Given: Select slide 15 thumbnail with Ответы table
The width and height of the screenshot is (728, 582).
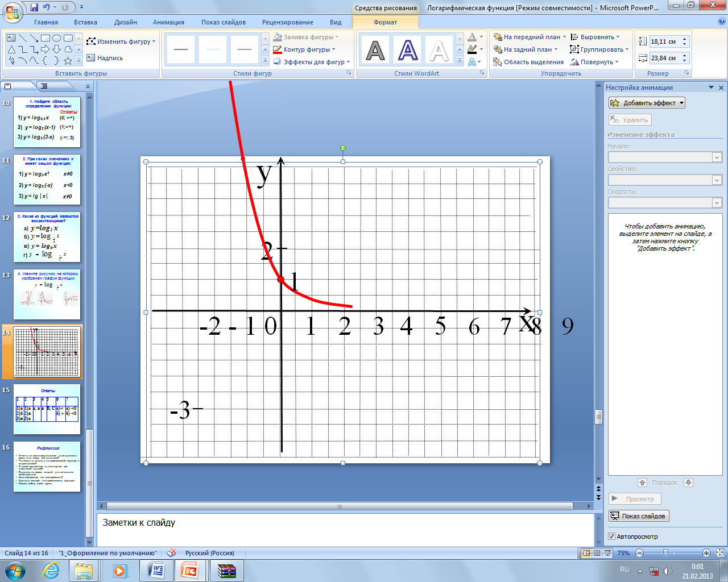Looking at the screenshot, I should click(x=47, y=409).
